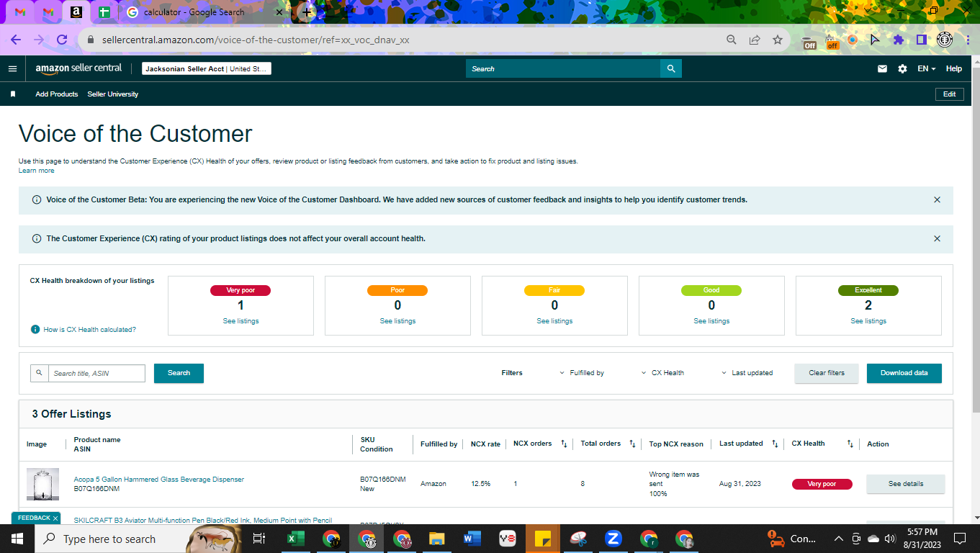Viewport: 980px width, 553px height.
Task: Expand the CX Health filter dropdown
Action: 662,373
